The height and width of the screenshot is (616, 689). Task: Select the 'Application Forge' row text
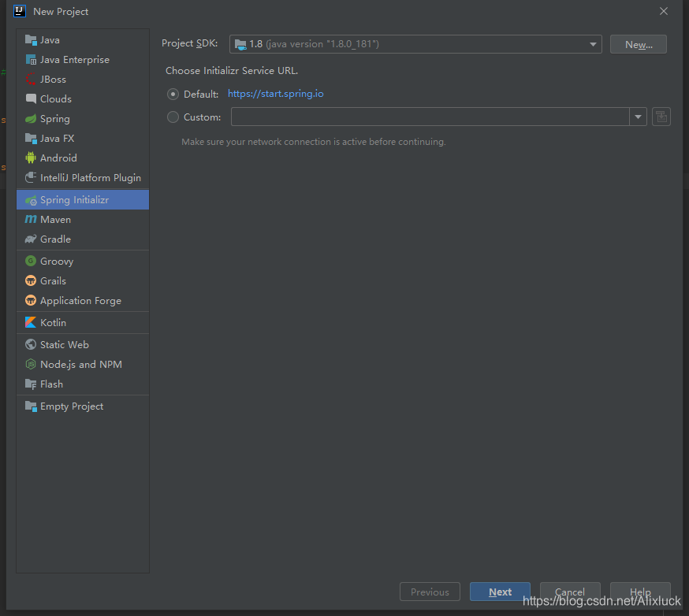[x=80, y=301]
